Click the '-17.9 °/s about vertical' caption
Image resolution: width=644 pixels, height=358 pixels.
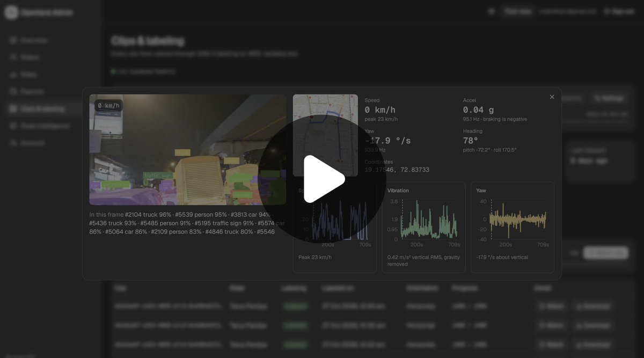click(x=502, y=257)
